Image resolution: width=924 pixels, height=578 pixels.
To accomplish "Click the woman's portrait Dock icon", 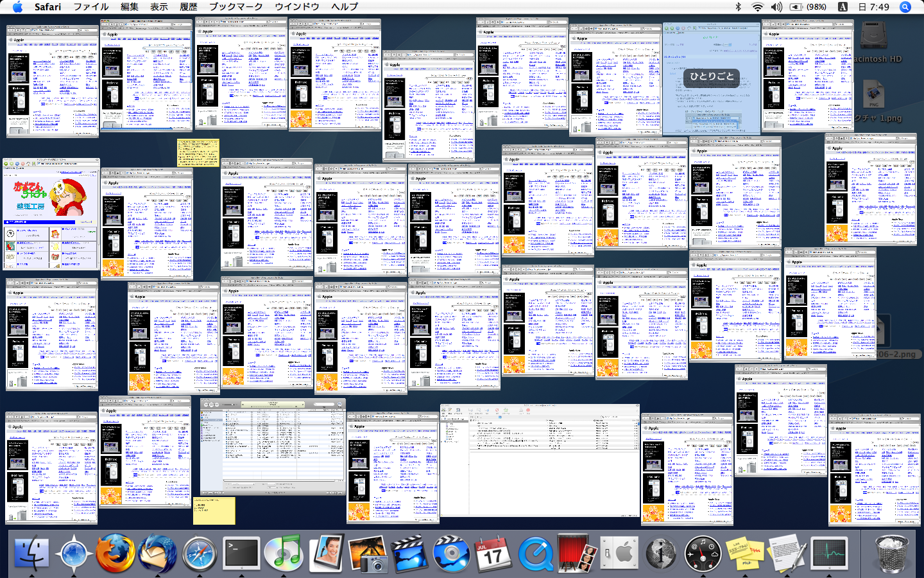I will pos(326,552).
